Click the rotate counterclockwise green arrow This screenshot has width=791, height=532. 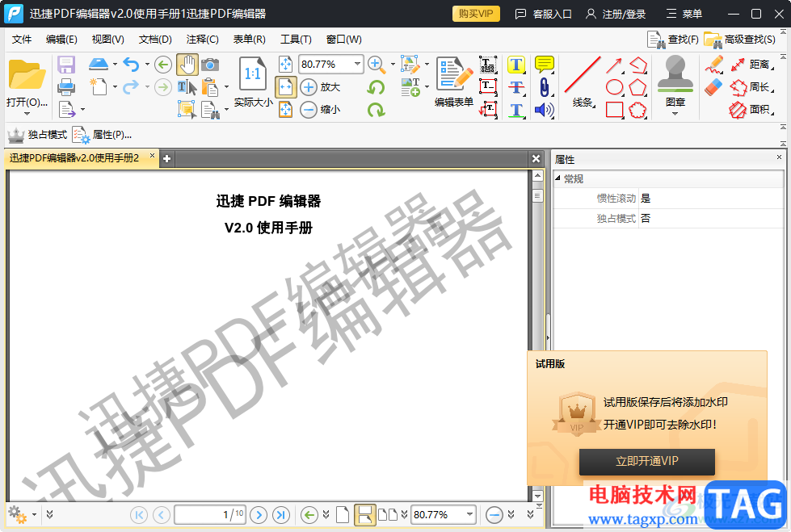tap(376, 87)
